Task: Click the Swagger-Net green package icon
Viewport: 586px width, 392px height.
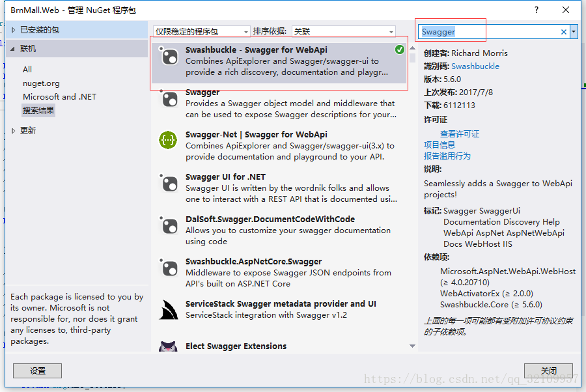Action: (x=168, y=141)
